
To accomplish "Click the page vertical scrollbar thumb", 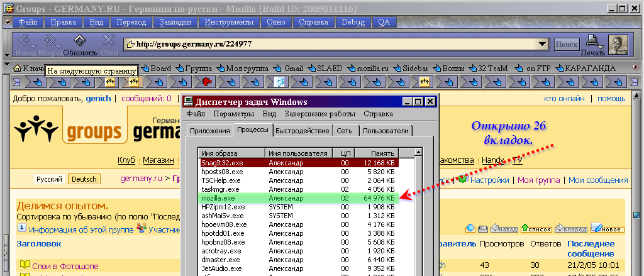I will tap(636, 215).
